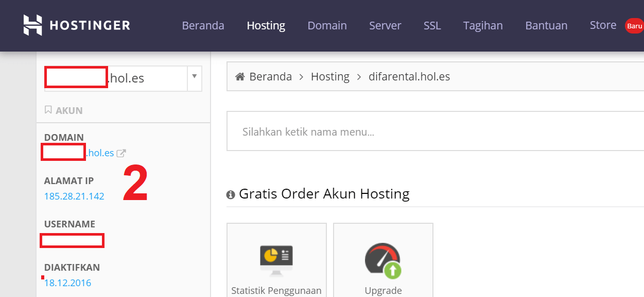Click the Gratis Order Akun Hosting heading
The width and height of the screenshot is (644, 297).
(324, 194)
